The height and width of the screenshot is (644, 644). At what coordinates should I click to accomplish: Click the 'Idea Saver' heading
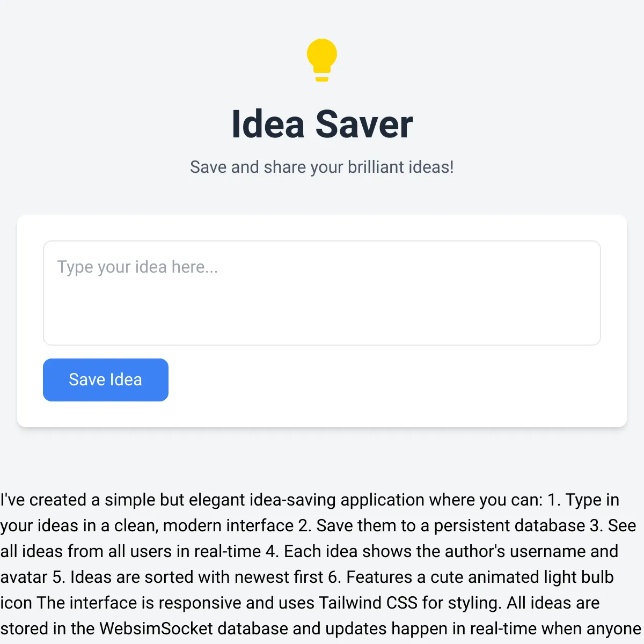tap(322, 123)
